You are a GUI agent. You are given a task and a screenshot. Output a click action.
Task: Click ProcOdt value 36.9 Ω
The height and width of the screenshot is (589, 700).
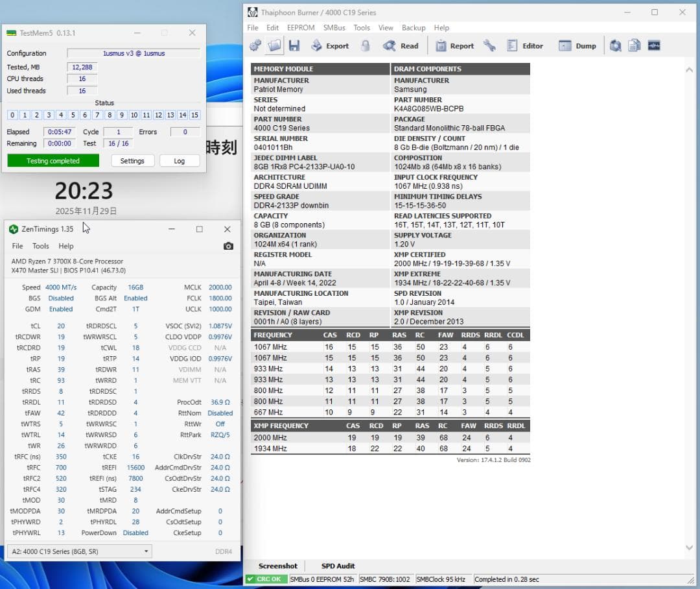pos(220,402)
